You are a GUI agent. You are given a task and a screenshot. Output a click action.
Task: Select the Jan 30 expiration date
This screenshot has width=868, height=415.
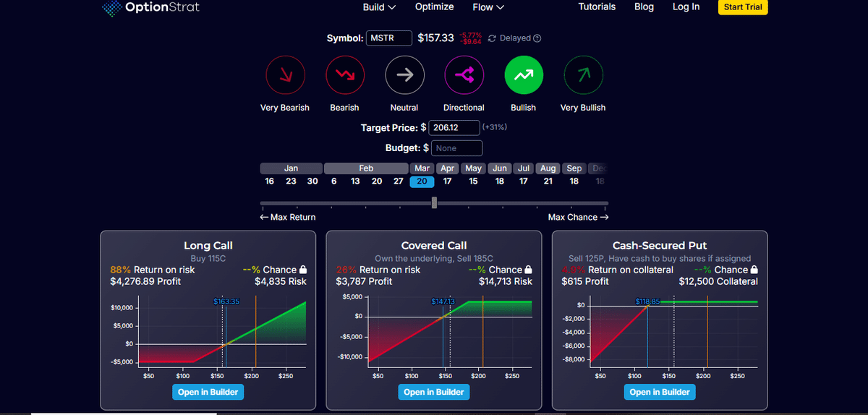click(x=312, y=181)
